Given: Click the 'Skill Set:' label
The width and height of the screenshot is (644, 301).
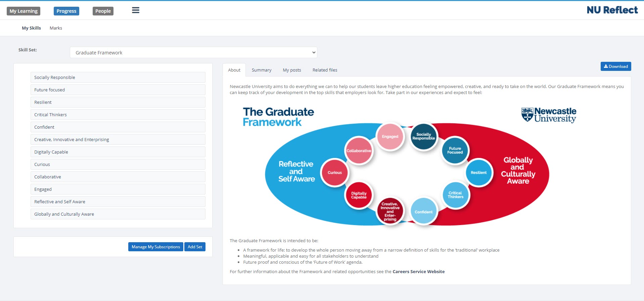Looking at the screenshot, I should (x=28, y=50).
